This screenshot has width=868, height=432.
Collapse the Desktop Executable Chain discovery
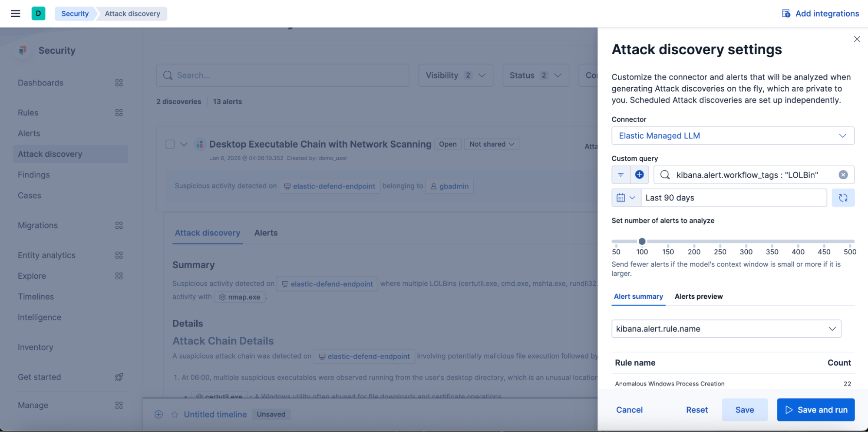pos(184,144)
